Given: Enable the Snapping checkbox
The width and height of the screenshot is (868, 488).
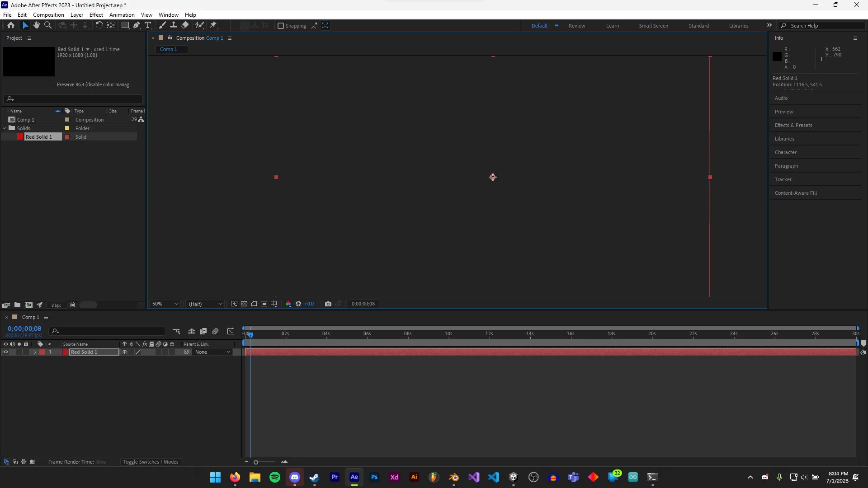Looking at the screenshot, I should click(281, 26).
